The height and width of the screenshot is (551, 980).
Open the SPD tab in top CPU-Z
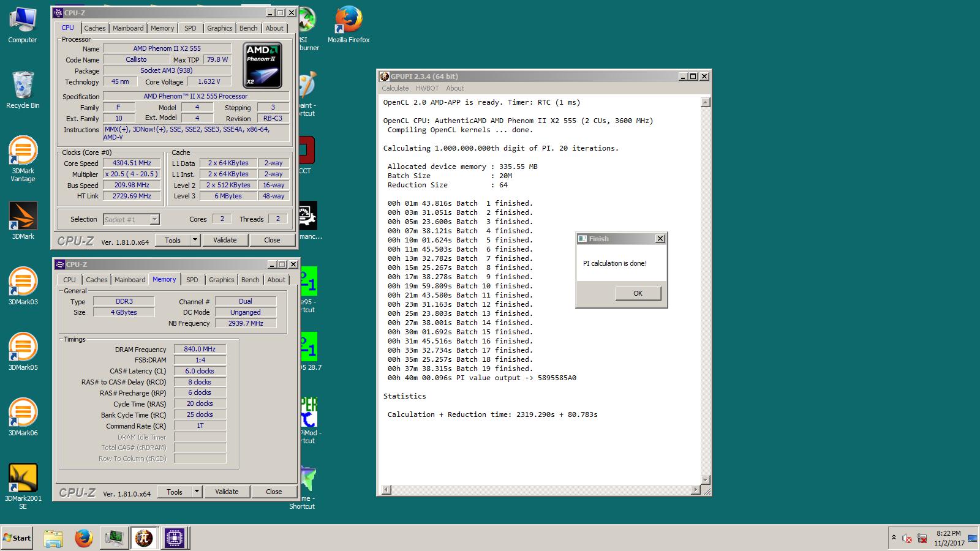[x=190, y=28]
